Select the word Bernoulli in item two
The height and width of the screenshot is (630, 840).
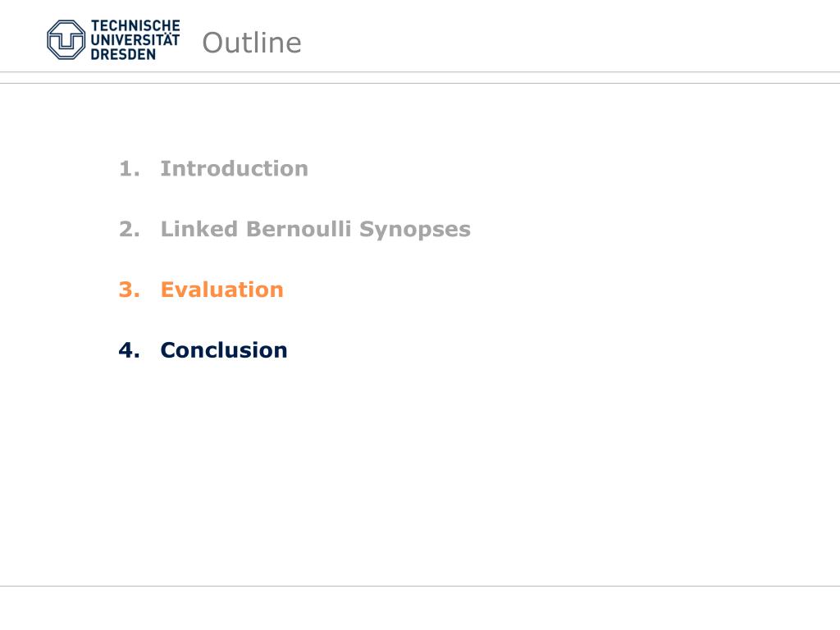coord(299,229)
